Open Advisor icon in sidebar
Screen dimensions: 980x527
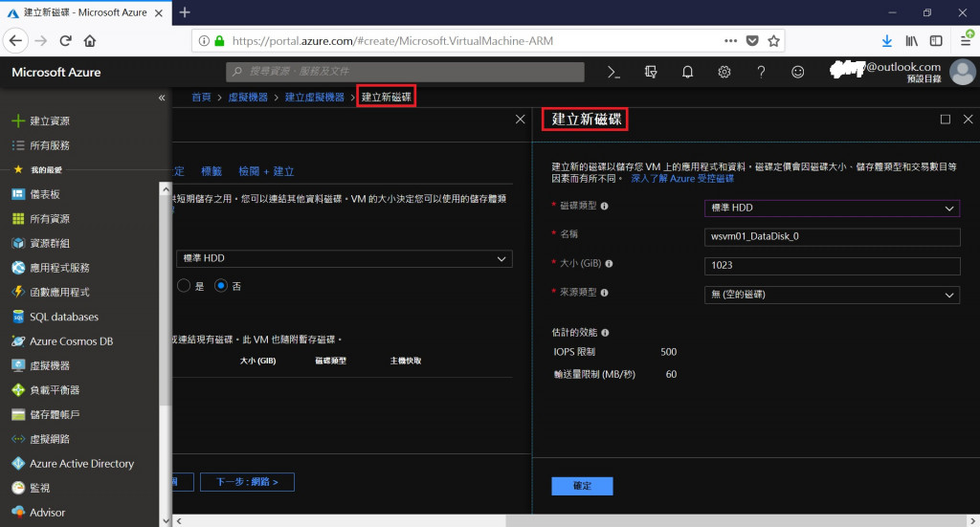(x=18, y=512)
